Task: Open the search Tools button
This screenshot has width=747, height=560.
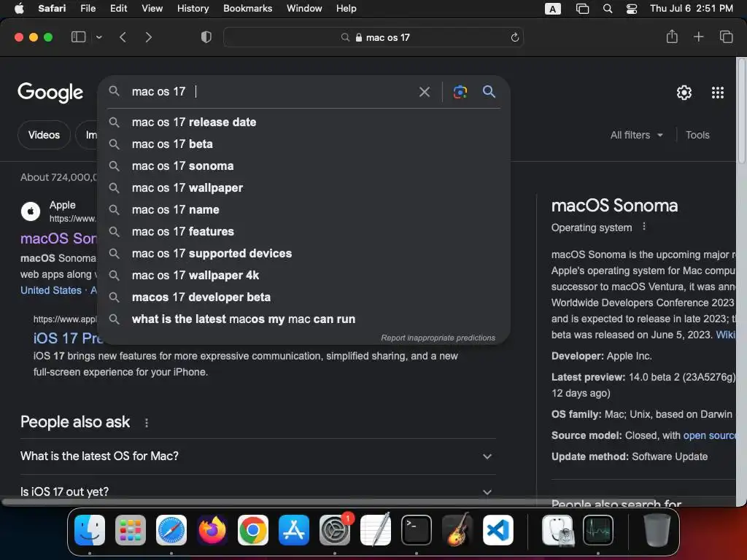Action: coord(697,135)
